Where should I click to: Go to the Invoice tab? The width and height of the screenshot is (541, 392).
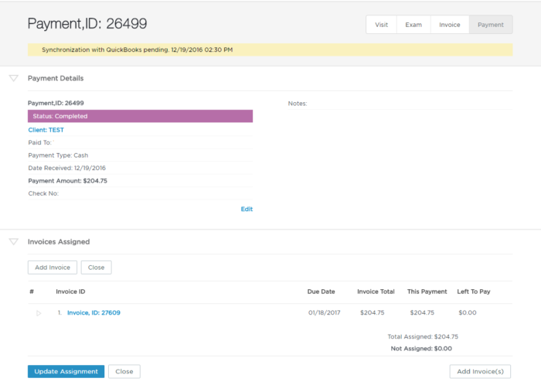pyautogui.click(x=450, y=25)
